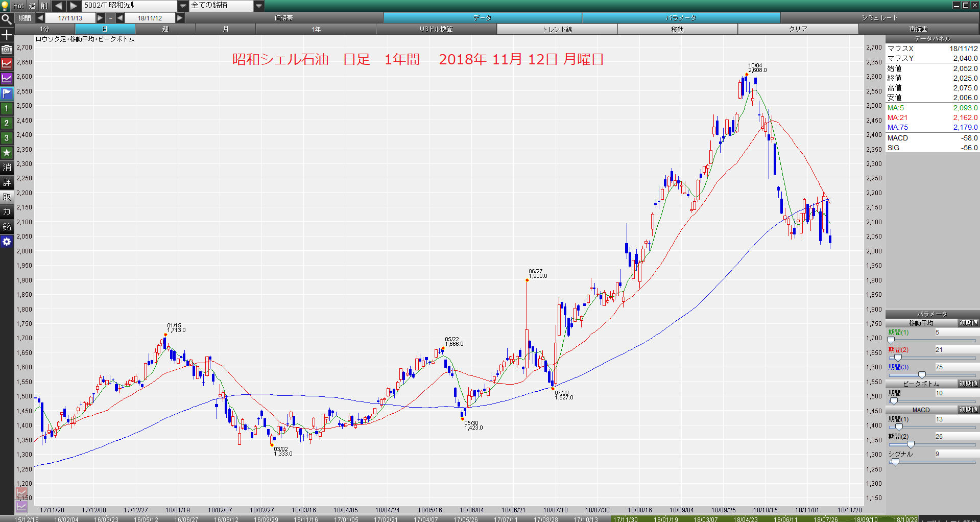Screen dimensions: 980x522
Task: Click the green star favorite icon
Action: point(7,153)
